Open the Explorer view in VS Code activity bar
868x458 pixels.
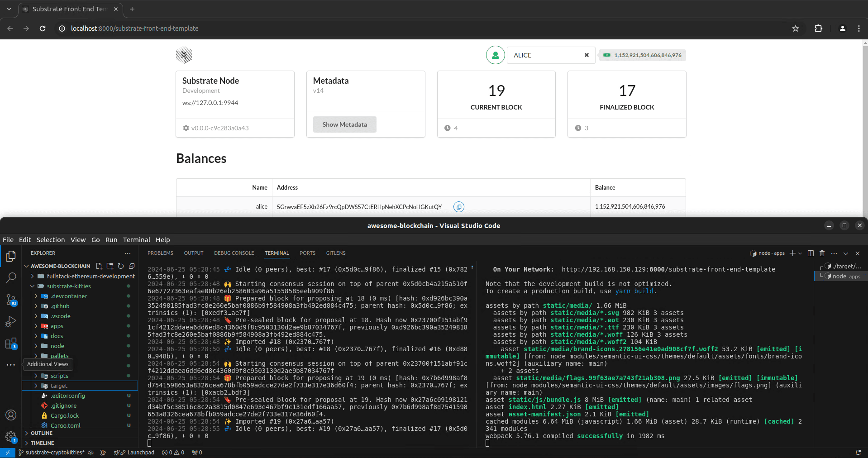pos(11,256)
